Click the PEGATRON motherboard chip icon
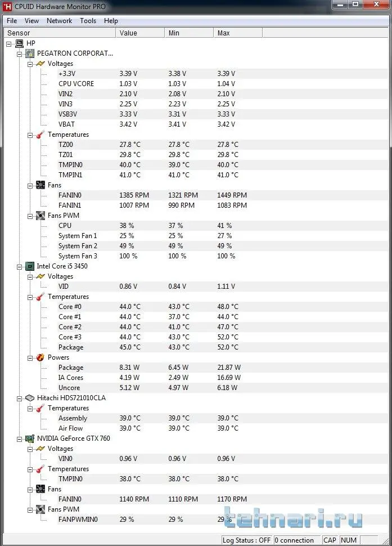 pos(30,53)
